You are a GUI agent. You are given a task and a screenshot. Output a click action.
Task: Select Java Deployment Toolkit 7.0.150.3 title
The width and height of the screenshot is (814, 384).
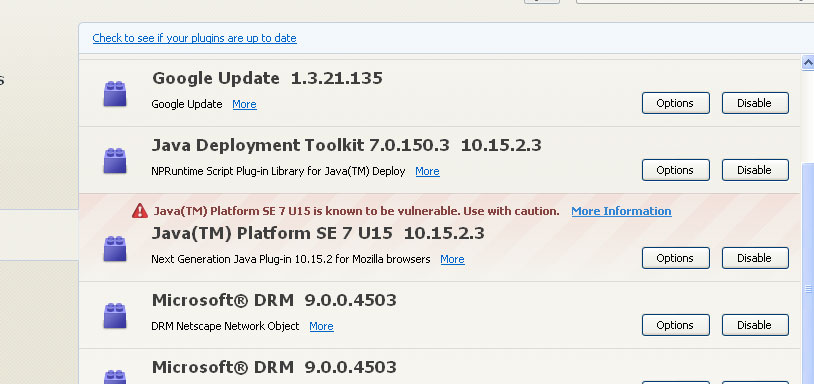click(x=346, y=145)
